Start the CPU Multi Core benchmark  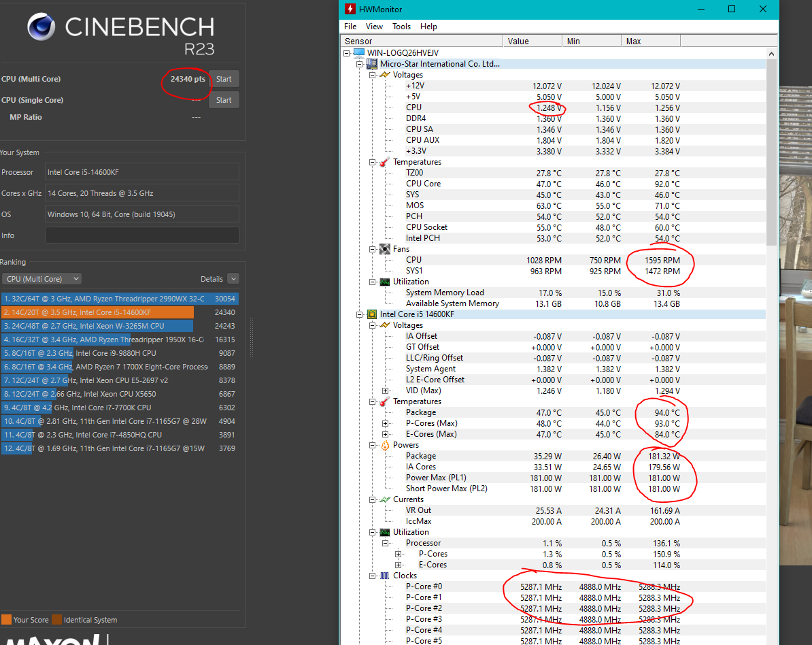click(224, 79)
